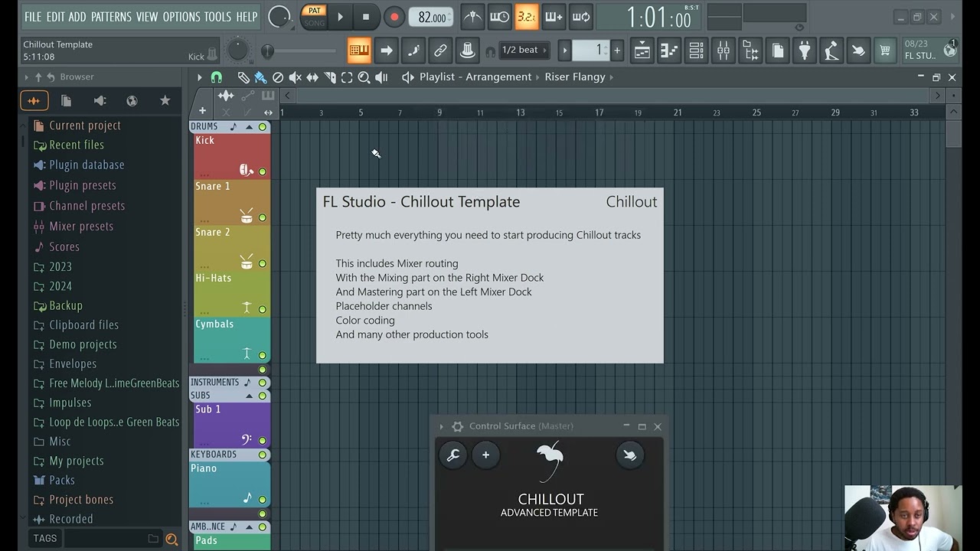980x551 pixels.
Task: Click the Record button
Action: [x=394, y=17]
